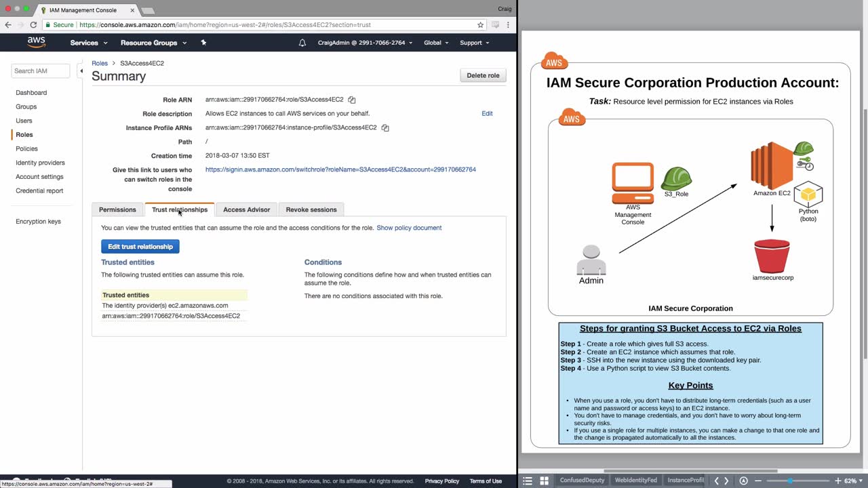868x488 pixels.
Task: Open Identity providers in the sidebar
Action: 40,163
